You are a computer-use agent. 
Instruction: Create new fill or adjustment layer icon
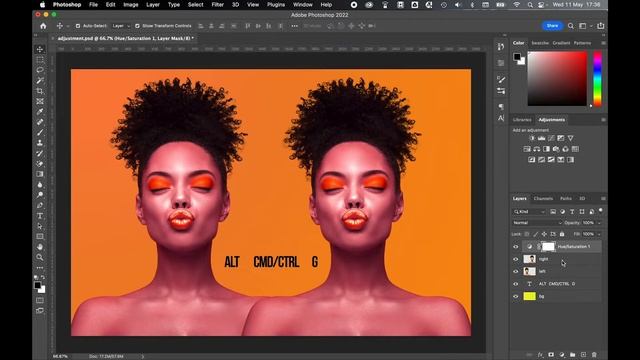[x=562, y=355]
